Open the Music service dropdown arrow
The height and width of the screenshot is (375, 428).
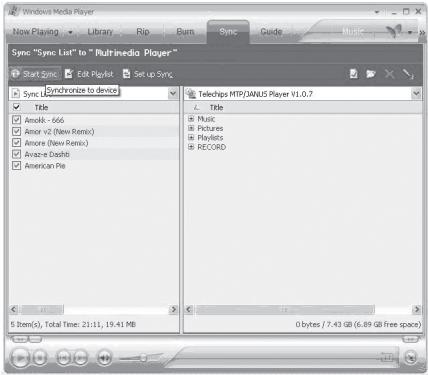click(x=410, y=32)
